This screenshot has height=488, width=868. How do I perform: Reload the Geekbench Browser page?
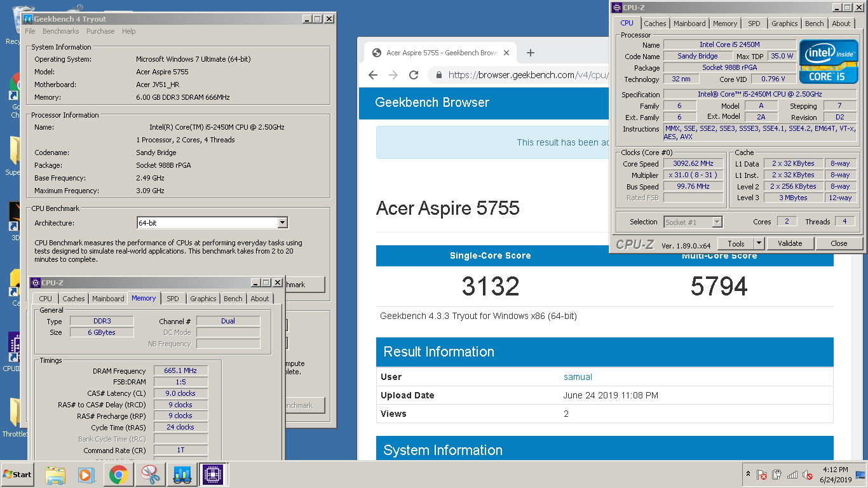pyautogui.click(x=414, y=75)
